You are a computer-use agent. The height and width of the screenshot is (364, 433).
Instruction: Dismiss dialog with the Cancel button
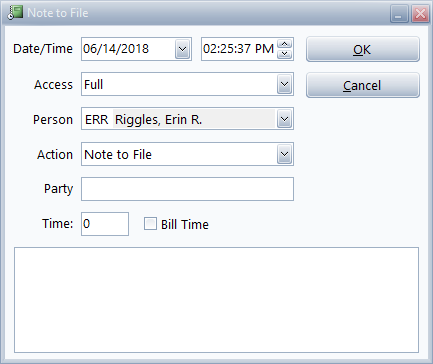[363, 85]
